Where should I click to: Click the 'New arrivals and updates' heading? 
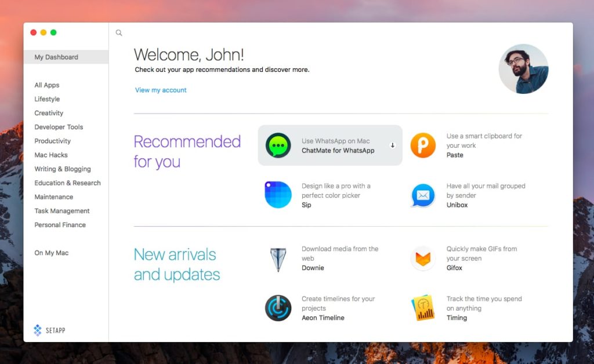click(x=177, y=264)
